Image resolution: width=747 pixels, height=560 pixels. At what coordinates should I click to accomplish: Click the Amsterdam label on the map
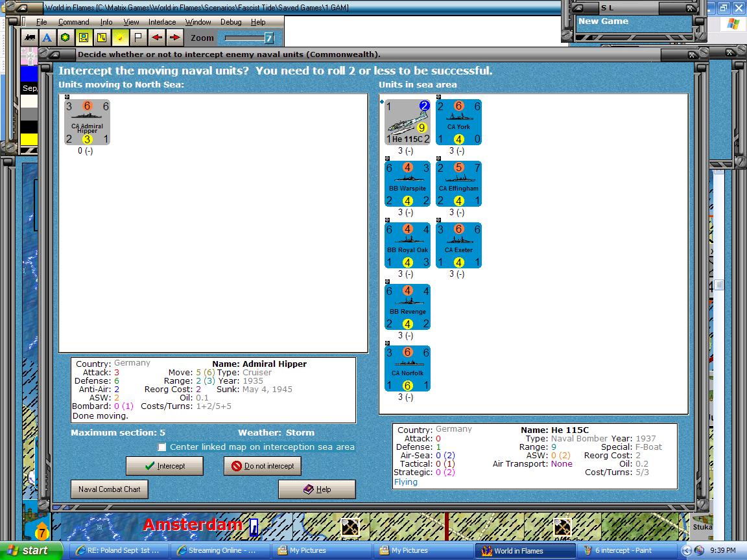(193, 524)
